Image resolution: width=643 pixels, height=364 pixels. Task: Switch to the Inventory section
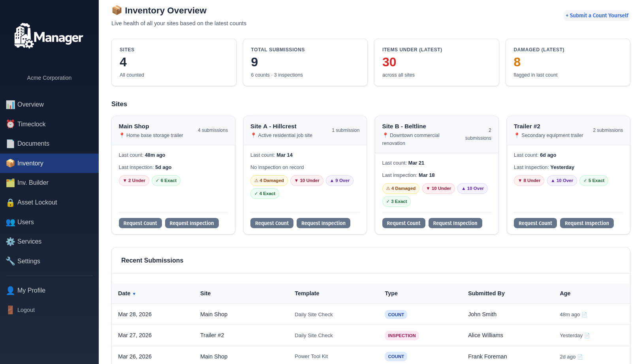tap(30, 163)
